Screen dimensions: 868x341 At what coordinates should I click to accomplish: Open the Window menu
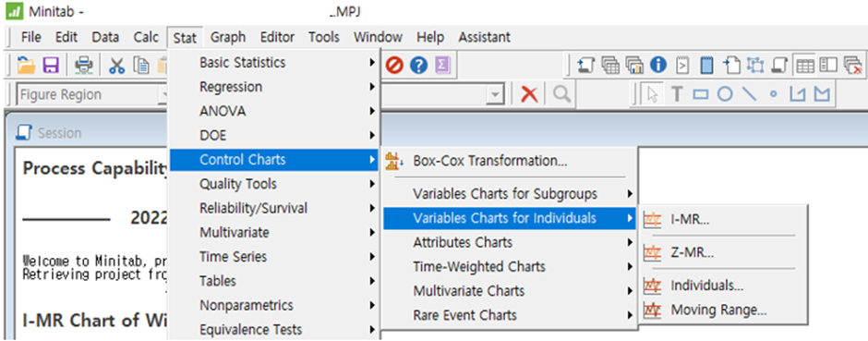pos(378,38)
